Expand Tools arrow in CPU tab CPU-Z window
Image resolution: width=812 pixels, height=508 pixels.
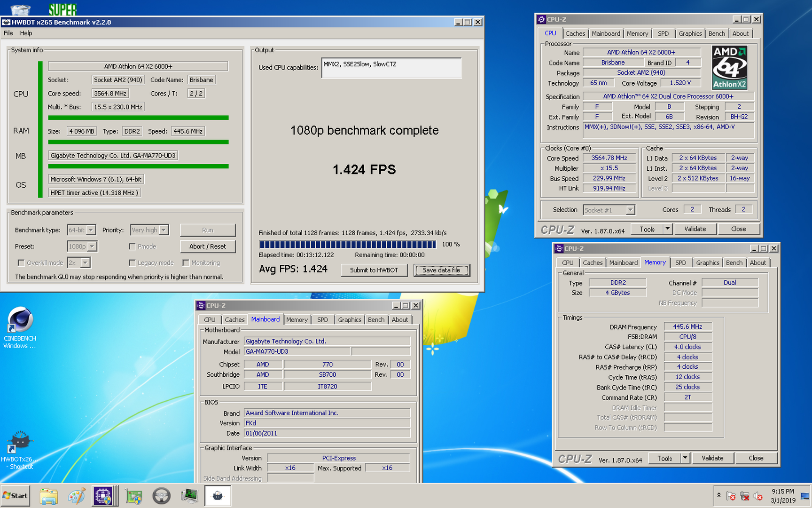(x=667, y=229)
